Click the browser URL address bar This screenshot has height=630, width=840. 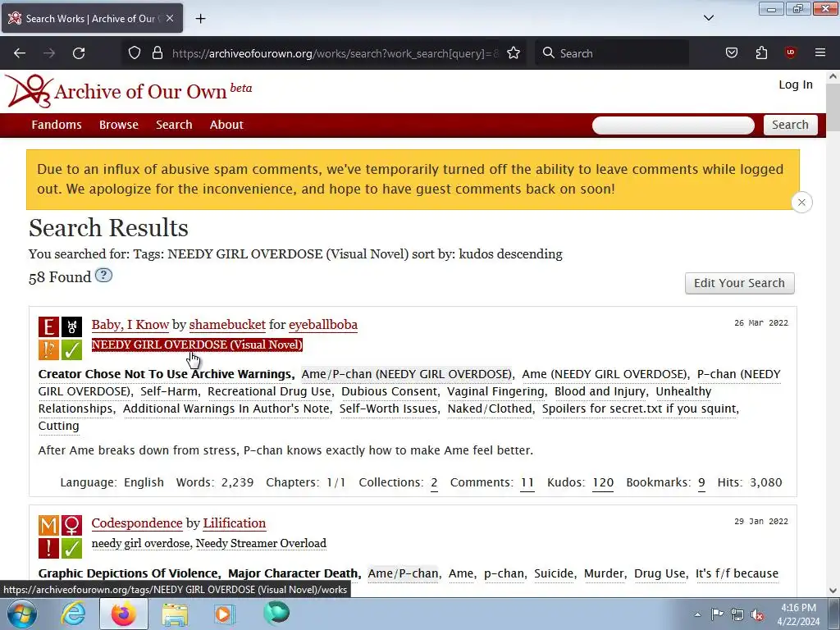tap(335, 53)
